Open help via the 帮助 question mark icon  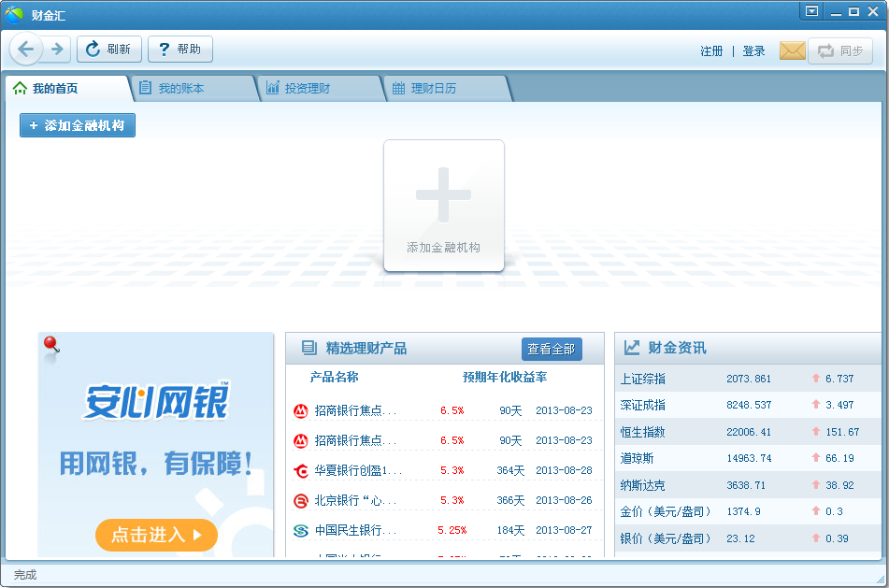pos(166,50)
